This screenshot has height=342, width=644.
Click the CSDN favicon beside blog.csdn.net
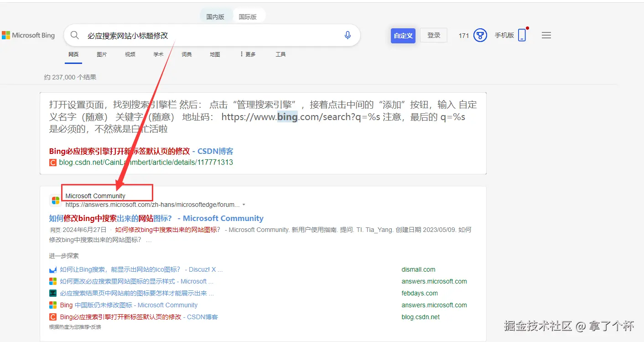52,162
